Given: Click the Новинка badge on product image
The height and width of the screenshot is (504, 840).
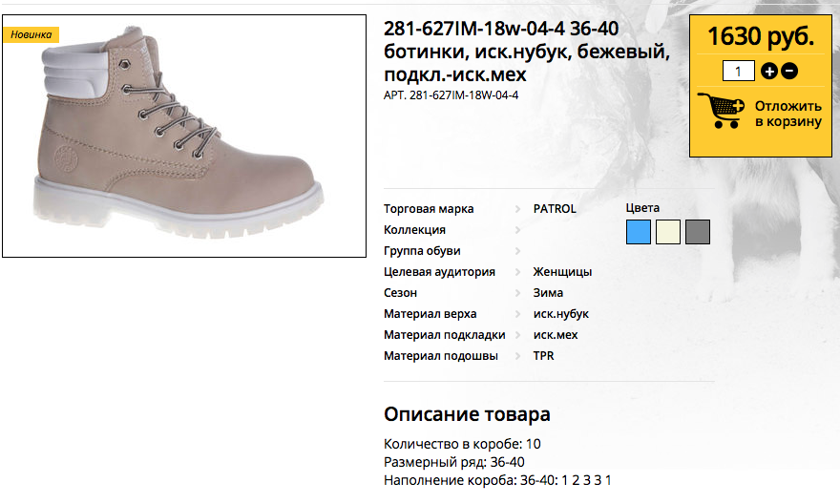Looking at the screenshot, I should pos(31,34).
